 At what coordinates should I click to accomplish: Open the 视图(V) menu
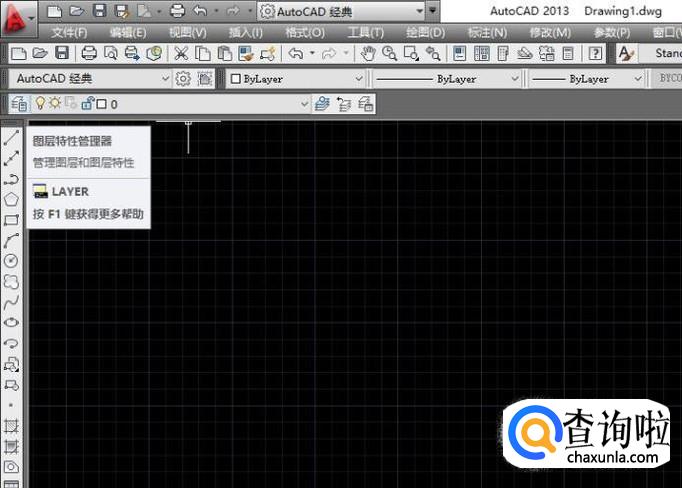(x=187, y=33)
